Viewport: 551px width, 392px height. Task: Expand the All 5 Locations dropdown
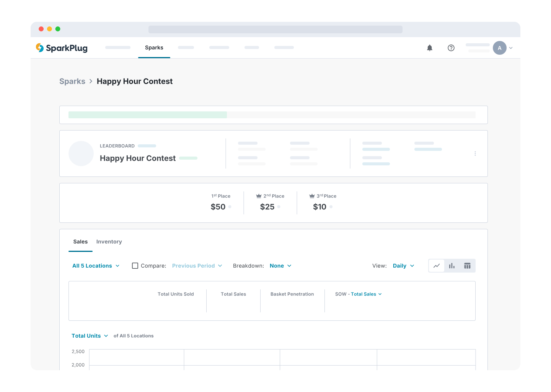(96, 266)
